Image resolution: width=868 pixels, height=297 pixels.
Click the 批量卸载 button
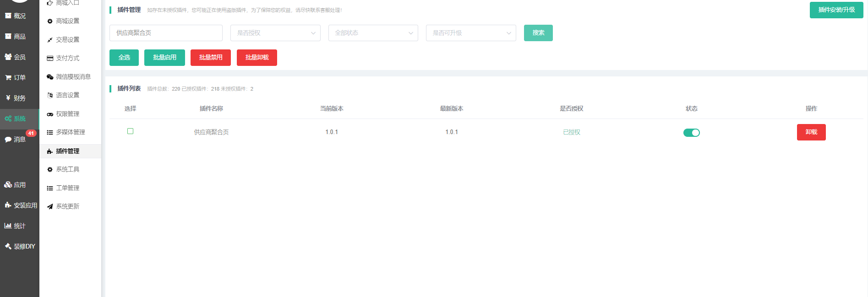[x=257, y=58]
